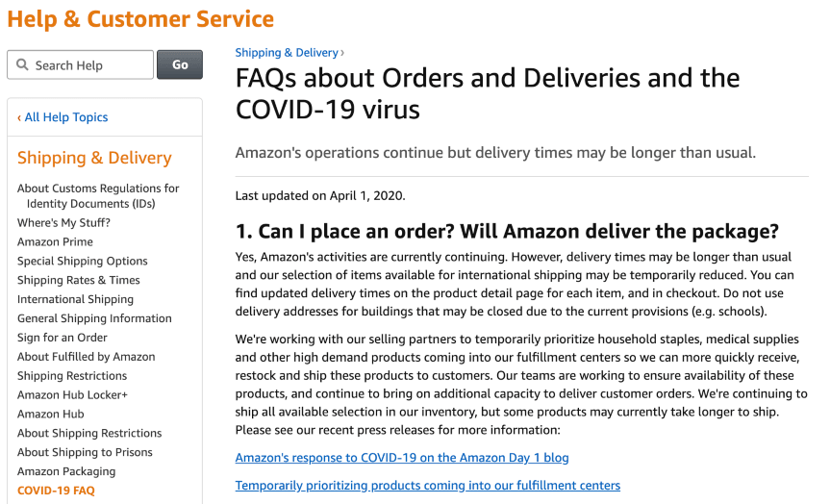Open Amazon's response to COVID-19 blog link
Viewport: 830px width, 504px height.
(402, 458)
